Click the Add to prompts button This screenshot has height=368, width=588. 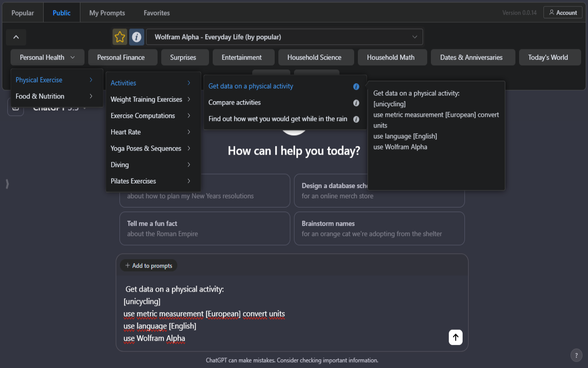coord(148,265)
